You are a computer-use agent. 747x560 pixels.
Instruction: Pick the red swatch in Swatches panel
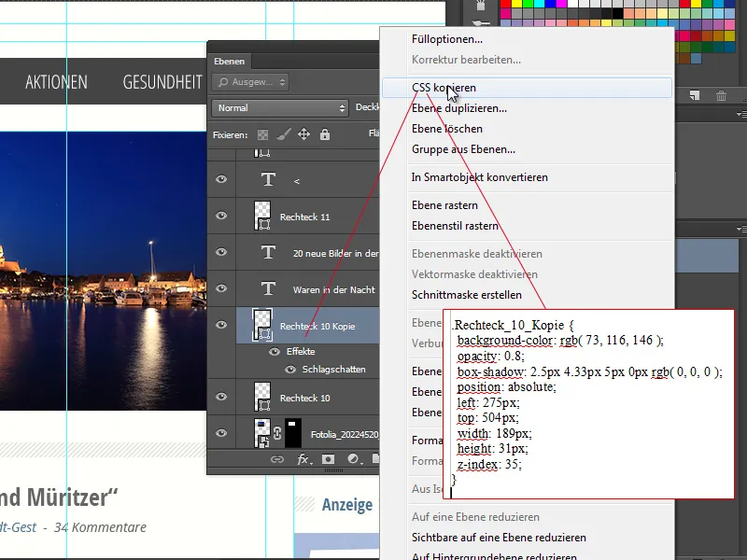[x=505, y=4]
